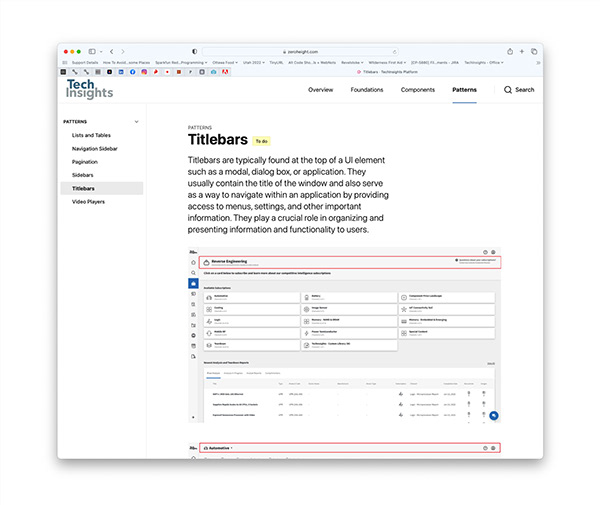The height and width of the screenshot is (505, 600).
Task: Open the Overview menu item
Action: 321,90
